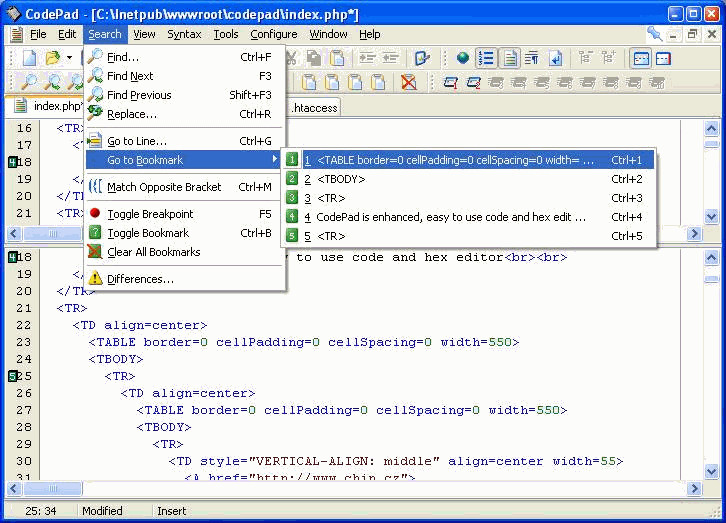Open the dropdown arrow beside Open folder
This screenshot has width=726, height=523.
click(69, 58)
